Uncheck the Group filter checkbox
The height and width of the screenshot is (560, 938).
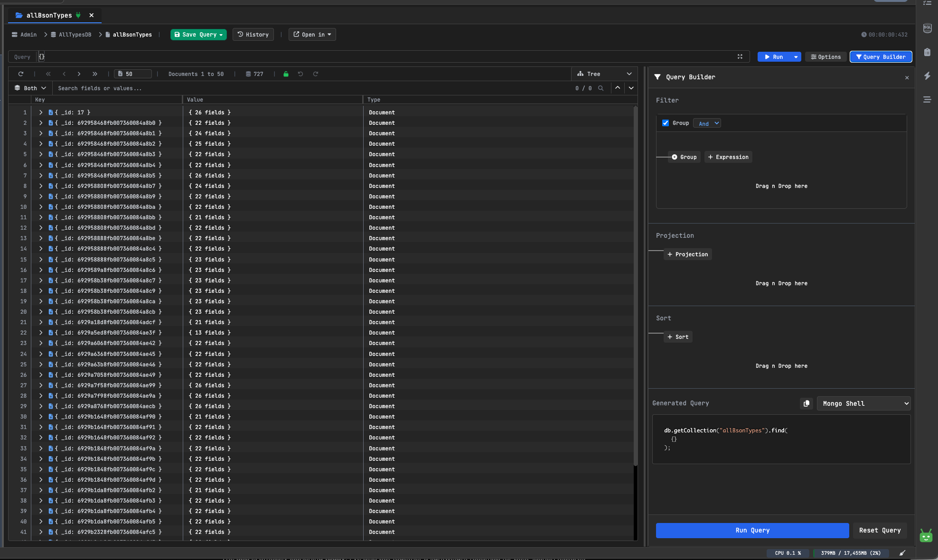point(666,123)
